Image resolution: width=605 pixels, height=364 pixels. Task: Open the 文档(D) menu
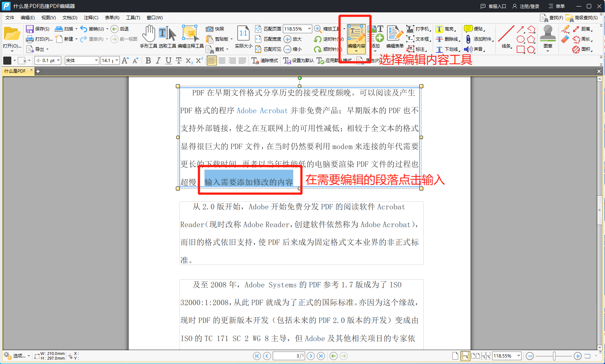point(69,17)
